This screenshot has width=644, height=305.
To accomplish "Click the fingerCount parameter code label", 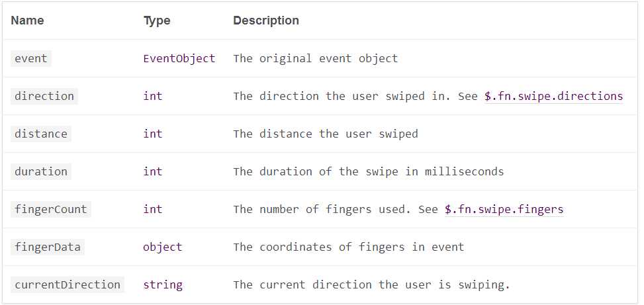I will (x=50, y=209).
